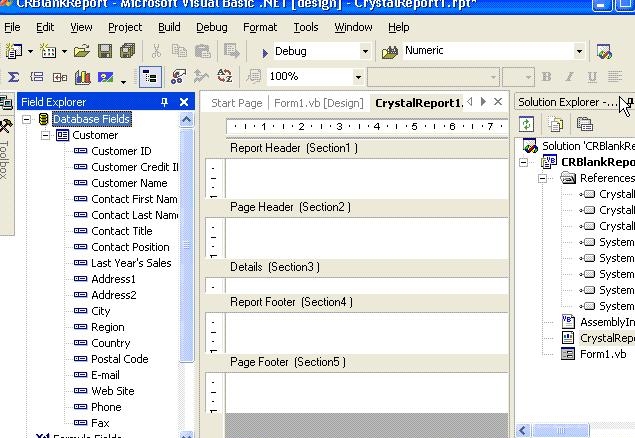Click the Insert Summary sigma icon
Viewport: 635px width, 438px height.
click(x=14, y=76)
